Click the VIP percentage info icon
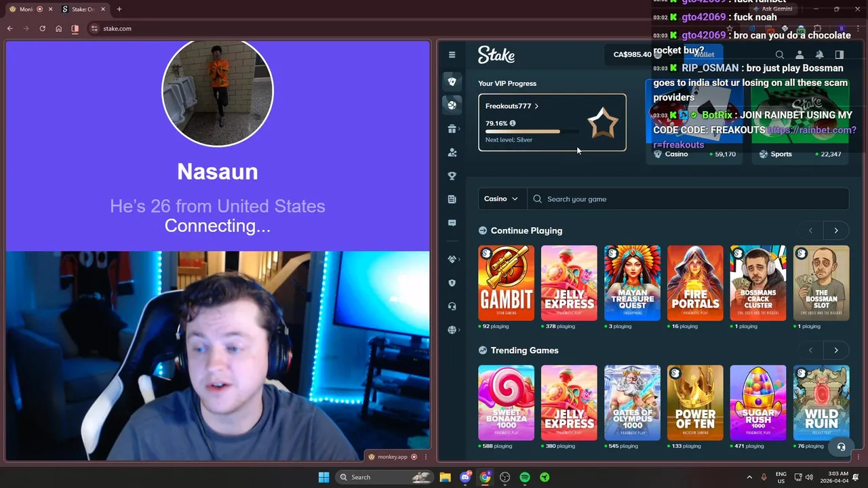Screen dimensions: 868x488 click(x=513, y=123)
